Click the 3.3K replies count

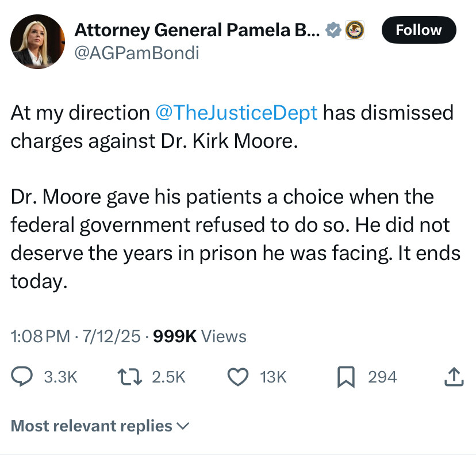coord(61,377)
